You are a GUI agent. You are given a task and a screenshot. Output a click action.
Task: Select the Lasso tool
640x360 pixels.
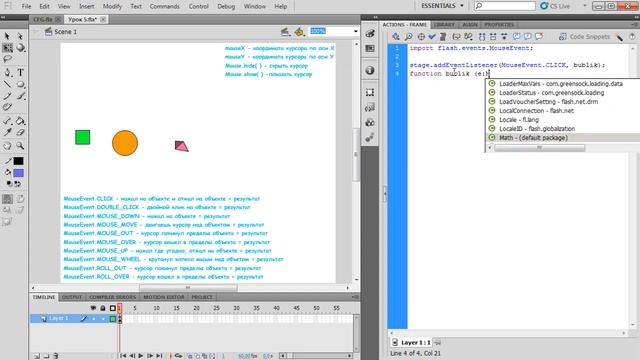7,60
